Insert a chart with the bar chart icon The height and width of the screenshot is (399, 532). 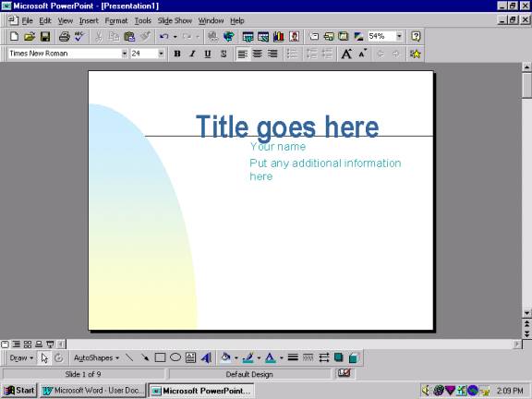click(279, 36)
